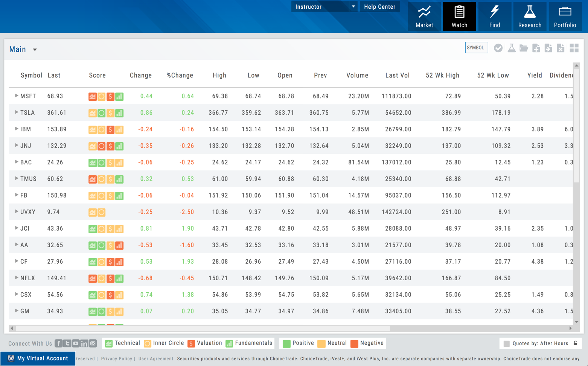Click MSFT's Valuation dollar score icon
This screenshot has width=588, height=366.
tap(110, 97)
